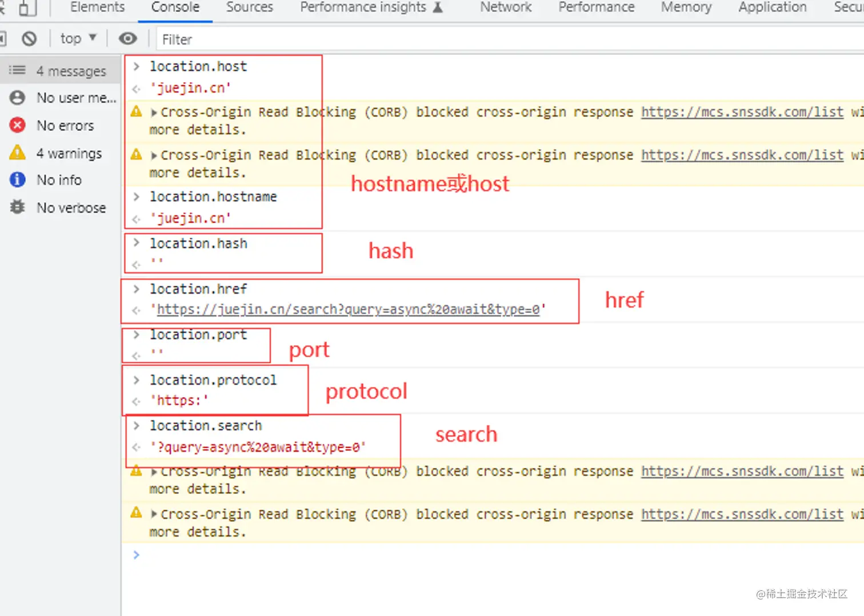Select the bug icon beside No verbose
Screen dimensions: 864x616
[x=18, y=207]
